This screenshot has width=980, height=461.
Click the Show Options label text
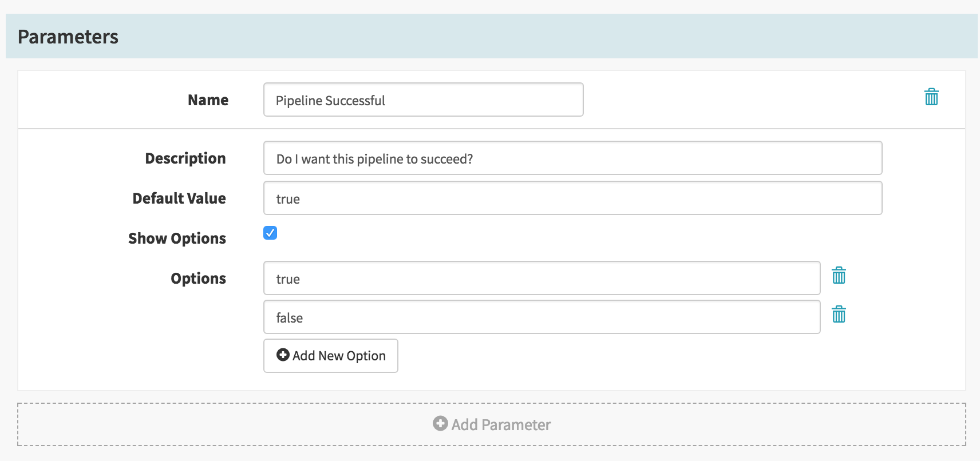tap(177, 239)
